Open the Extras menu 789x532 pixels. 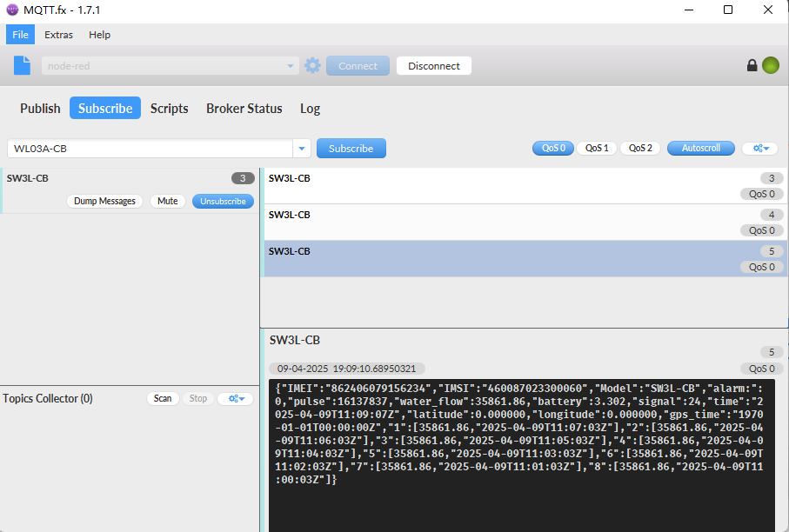click(58, 35)
